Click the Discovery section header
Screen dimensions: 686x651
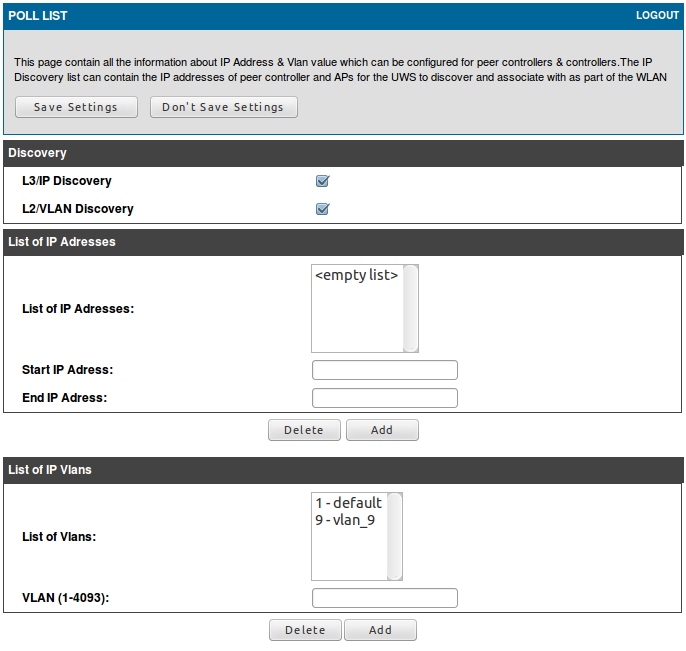click(x=343, y=153)
